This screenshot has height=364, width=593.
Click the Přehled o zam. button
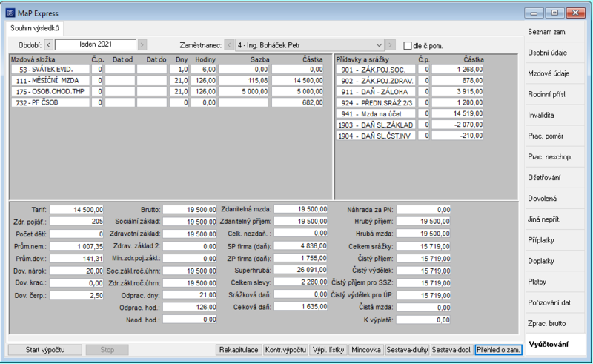click(x=498, y=350)
